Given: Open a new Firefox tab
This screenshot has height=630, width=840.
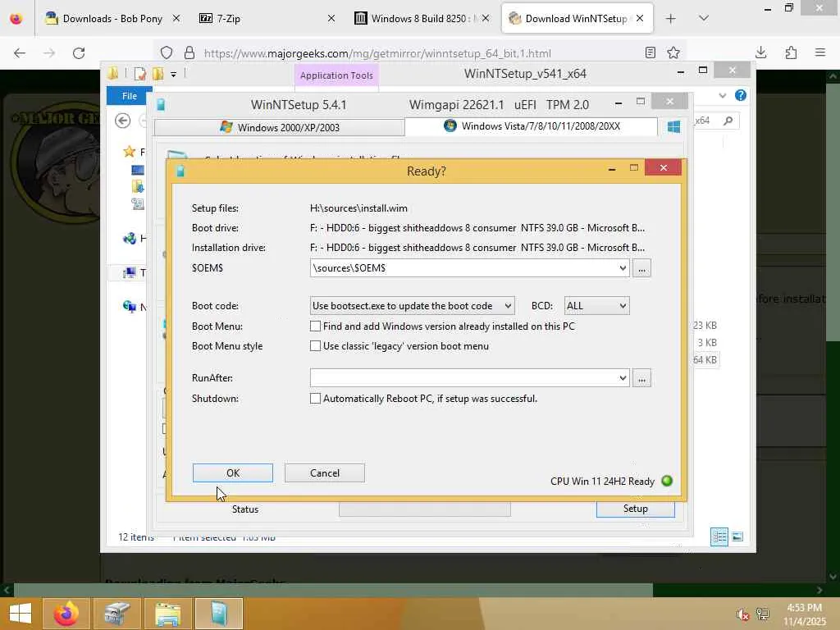Looking at the screenshot, I should [671, 19].
